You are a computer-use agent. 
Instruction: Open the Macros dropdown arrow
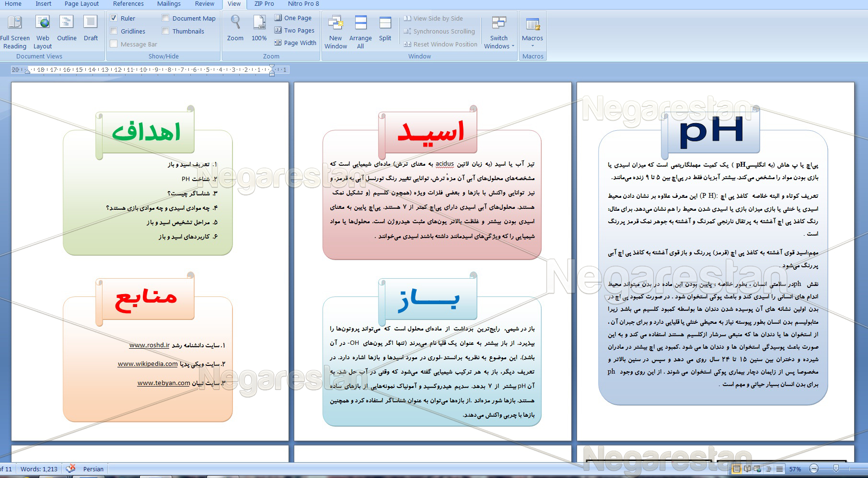click(x=532, y=46)
